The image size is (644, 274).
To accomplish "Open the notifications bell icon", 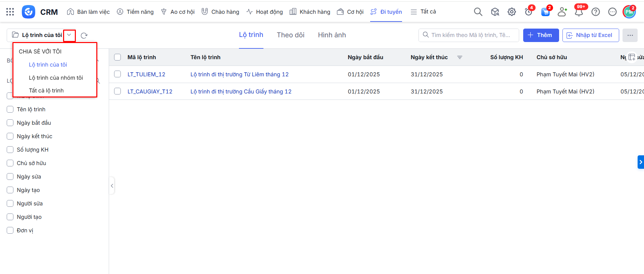I will coord(579,12).
